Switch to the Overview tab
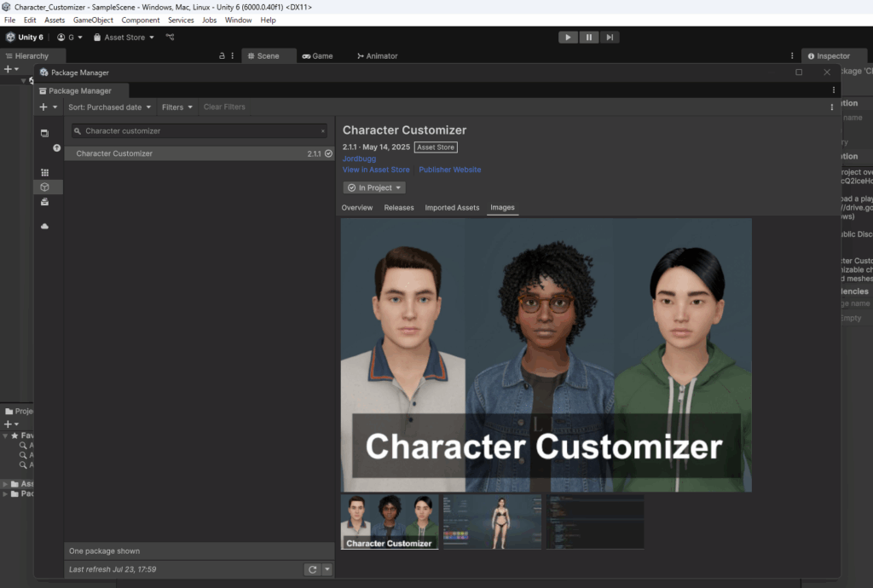Image resolution: width=873 pixels, height=588 pixels. point(357,207)
